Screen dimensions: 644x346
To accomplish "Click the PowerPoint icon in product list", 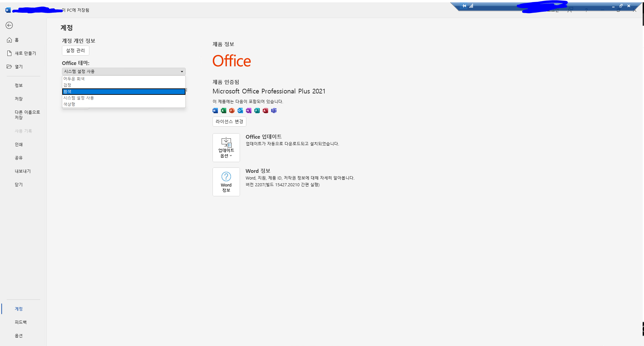I will (232, 111).
